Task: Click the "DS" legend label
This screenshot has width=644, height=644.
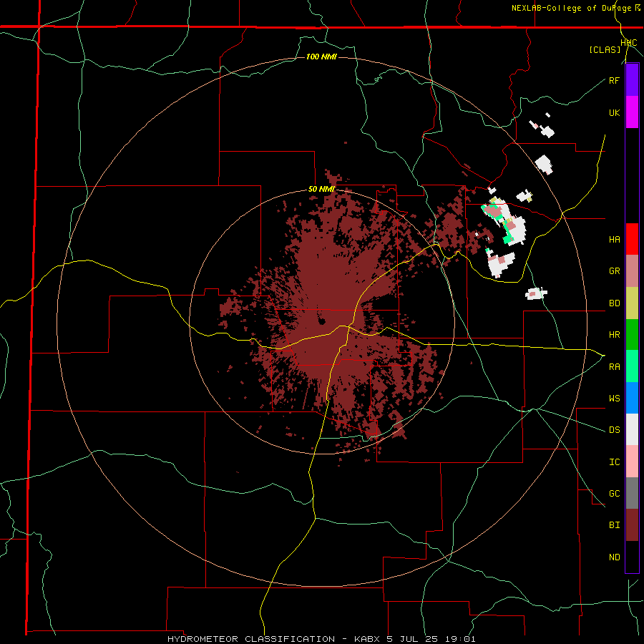Action: (614, 430)
